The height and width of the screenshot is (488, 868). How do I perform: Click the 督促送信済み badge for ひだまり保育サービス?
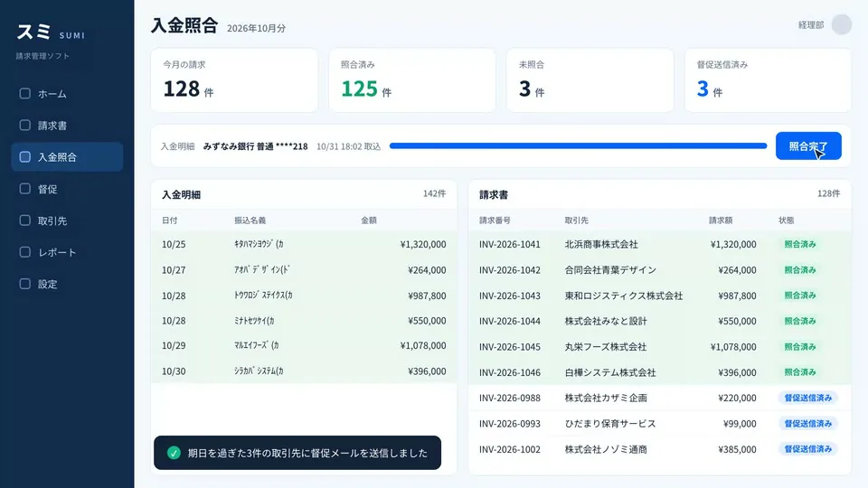coord(808,423)
